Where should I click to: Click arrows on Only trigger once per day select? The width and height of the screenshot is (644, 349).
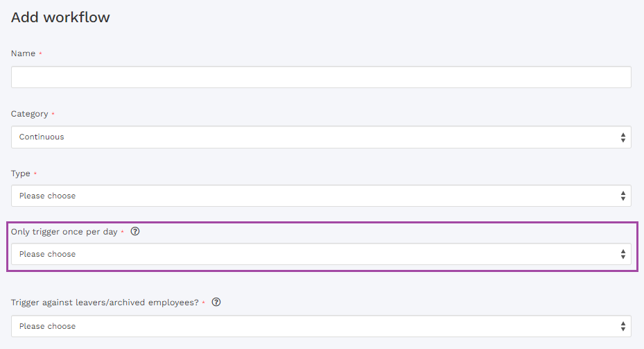point(623,255)
